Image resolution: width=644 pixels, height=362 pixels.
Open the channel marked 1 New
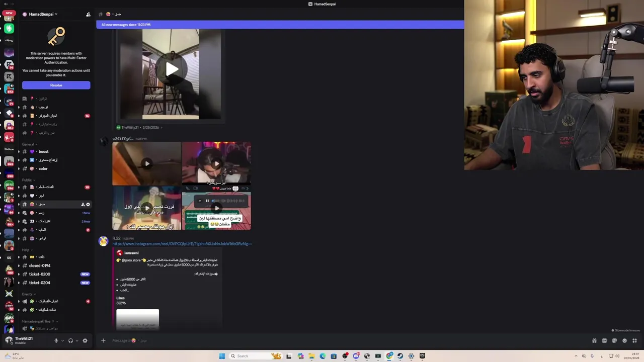tap(55, 213)
